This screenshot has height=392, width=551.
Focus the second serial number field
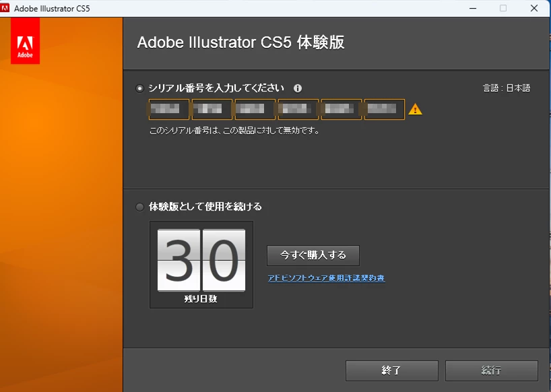click(212, 109)
